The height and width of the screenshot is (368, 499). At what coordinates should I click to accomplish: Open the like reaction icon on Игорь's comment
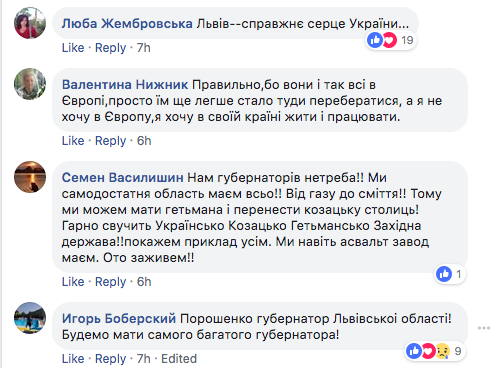tap(414, 351)
